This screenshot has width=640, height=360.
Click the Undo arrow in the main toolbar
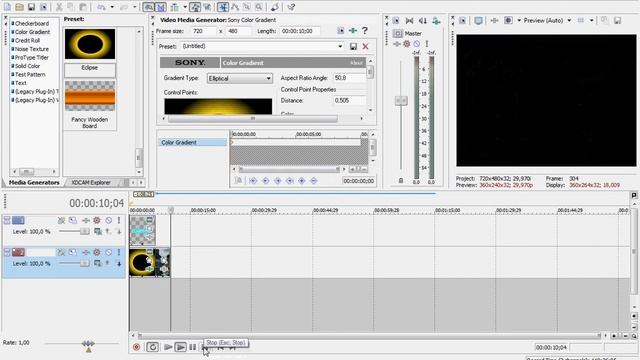(102, 7)
